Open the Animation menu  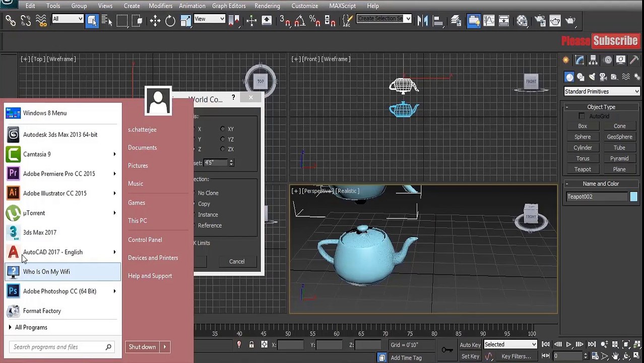pos(192,6)
